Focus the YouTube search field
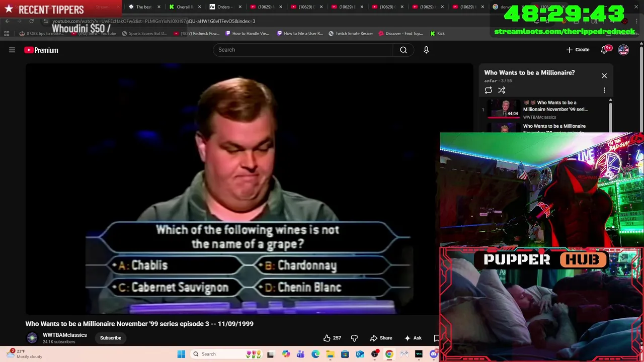 click(303, 50)
